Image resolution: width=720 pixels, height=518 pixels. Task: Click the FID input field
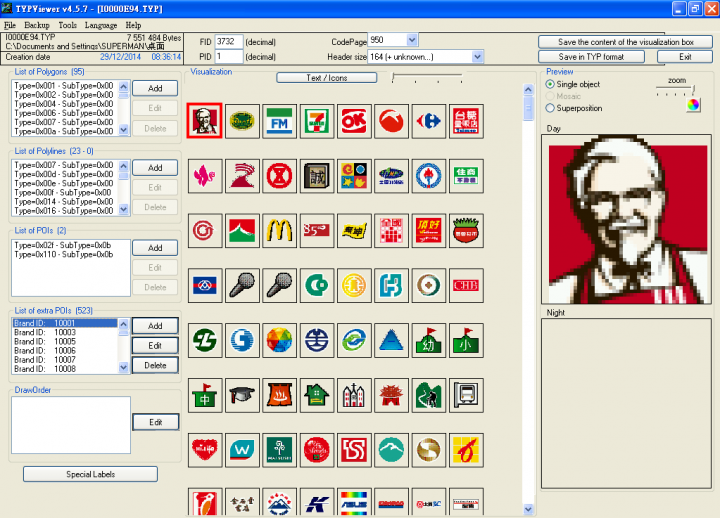click(228, 42)
